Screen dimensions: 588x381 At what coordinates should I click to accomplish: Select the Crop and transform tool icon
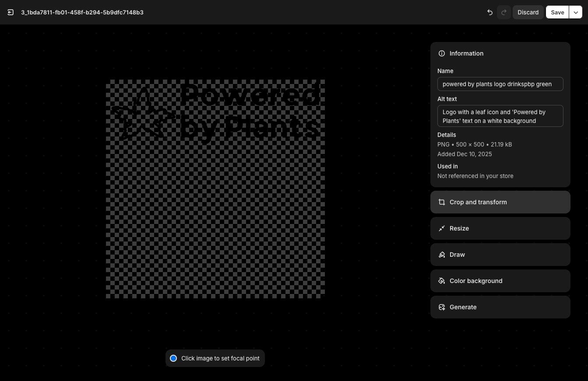coord(442,202)
